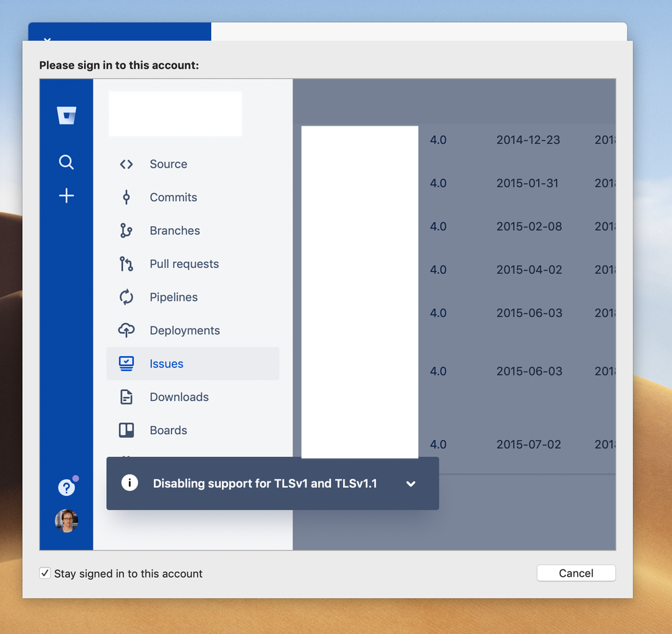Select Pipelines in sidebar
Screen dimensions: 672x634
coord(193,297)
